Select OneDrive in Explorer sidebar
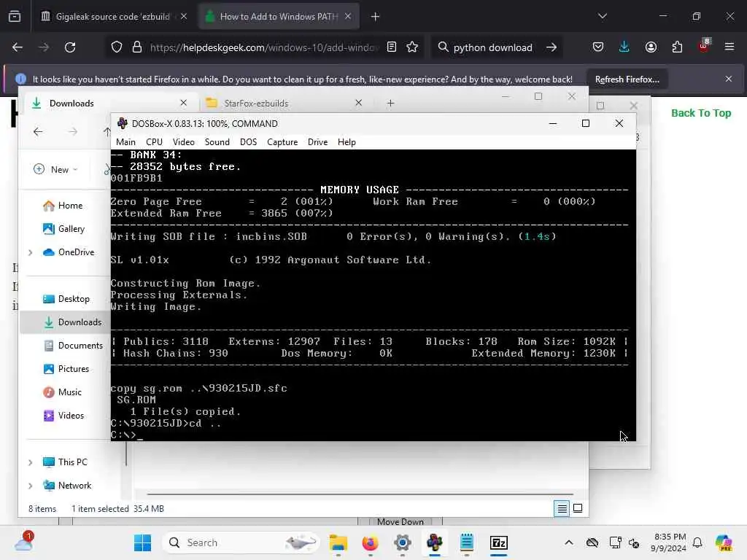Image resolution: width=747 pixels, height=560 pixels. click(x=69, y=252)
